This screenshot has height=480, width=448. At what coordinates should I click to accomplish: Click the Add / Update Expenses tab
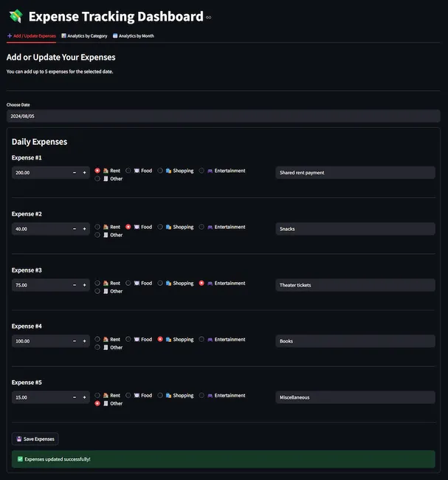(x=32, y=35)
